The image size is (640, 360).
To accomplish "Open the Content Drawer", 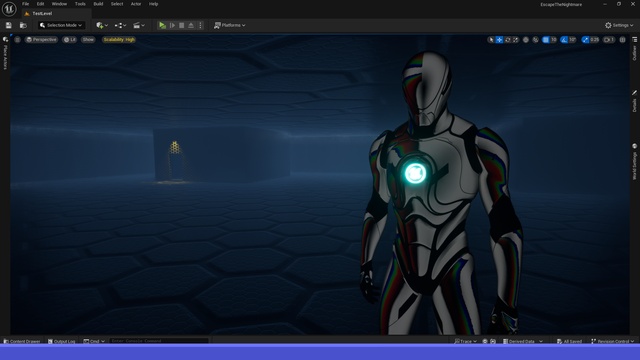I will pos(22,341).
